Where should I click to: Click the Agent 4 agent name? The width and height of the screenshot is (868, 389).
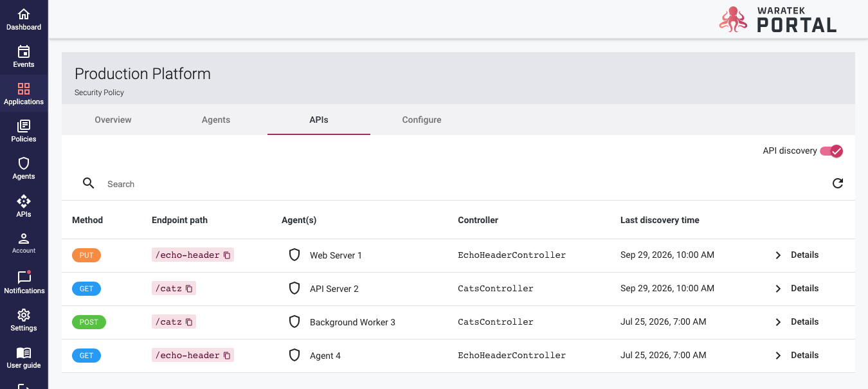pyautogui.click(x=325, y=356)
